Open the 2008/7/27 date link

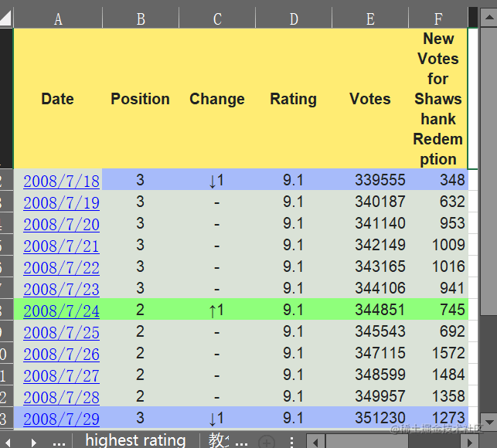(61, 376)
